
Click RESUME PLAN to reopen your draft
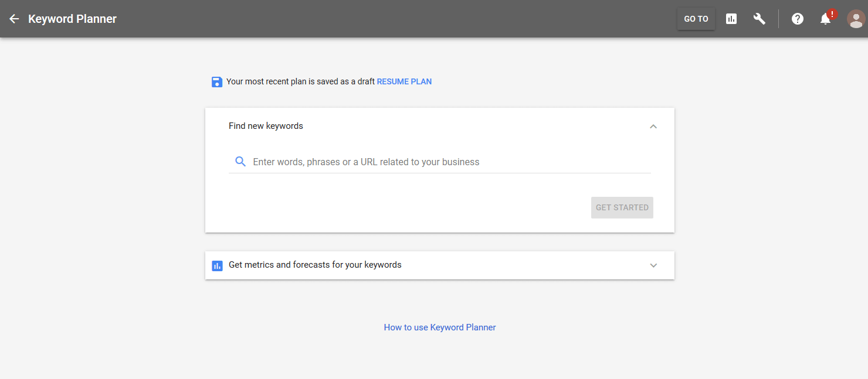point(404,81)
